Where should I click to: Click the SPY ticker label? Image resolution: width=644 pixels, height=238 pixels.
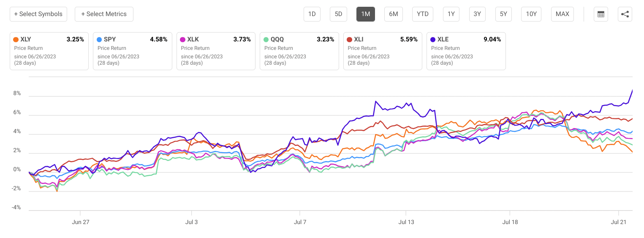tap(110, 39)
